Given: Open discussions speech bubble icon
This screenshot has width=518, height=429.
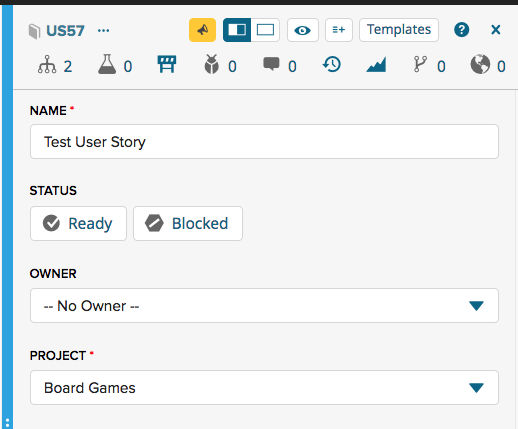Looking at the screenshot, I should (x=271, y=64).
